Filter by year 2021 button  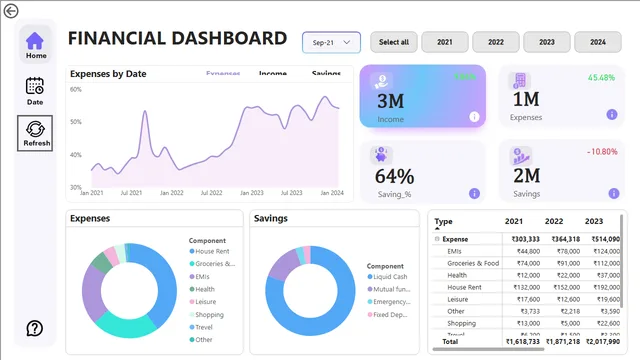point(444,42)
